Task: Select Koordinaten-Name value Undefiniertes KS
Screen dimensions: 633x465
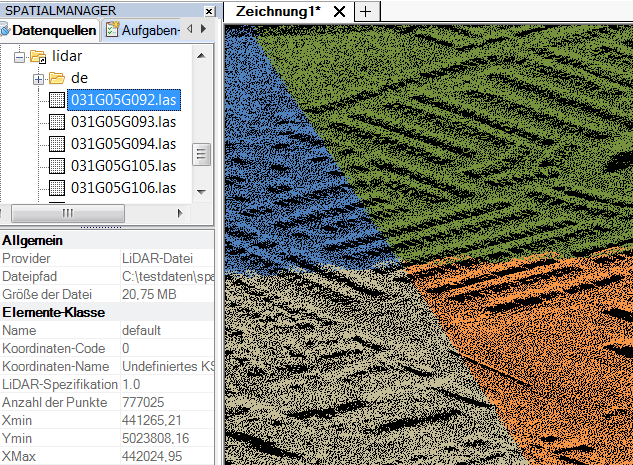Action: [x=167, y=366]
